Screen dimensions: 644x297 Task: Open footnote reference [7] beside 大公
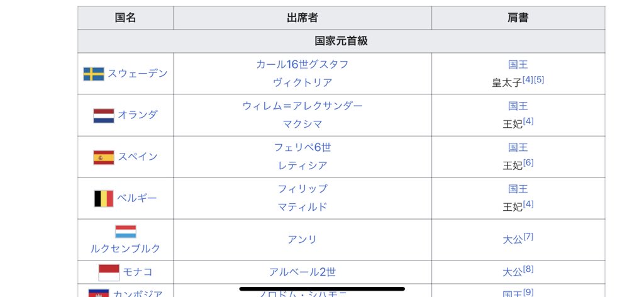pyautogui.click(x=528, y=237)
